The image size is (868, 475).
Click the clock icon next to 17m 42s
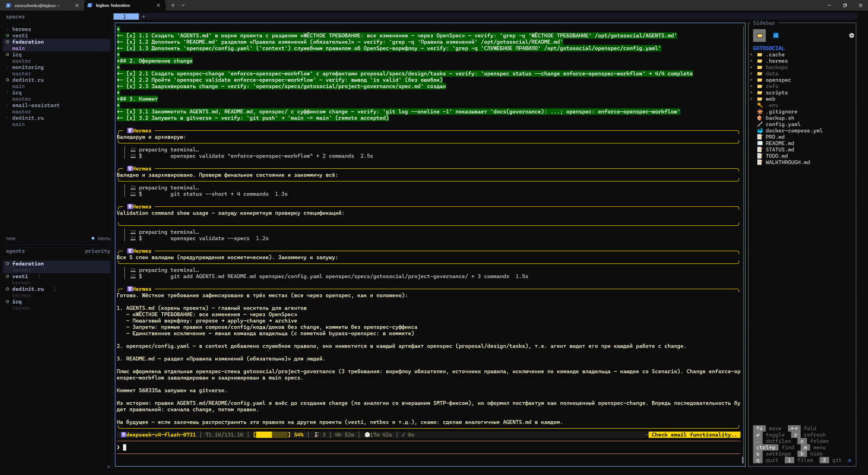pos(367,435)
